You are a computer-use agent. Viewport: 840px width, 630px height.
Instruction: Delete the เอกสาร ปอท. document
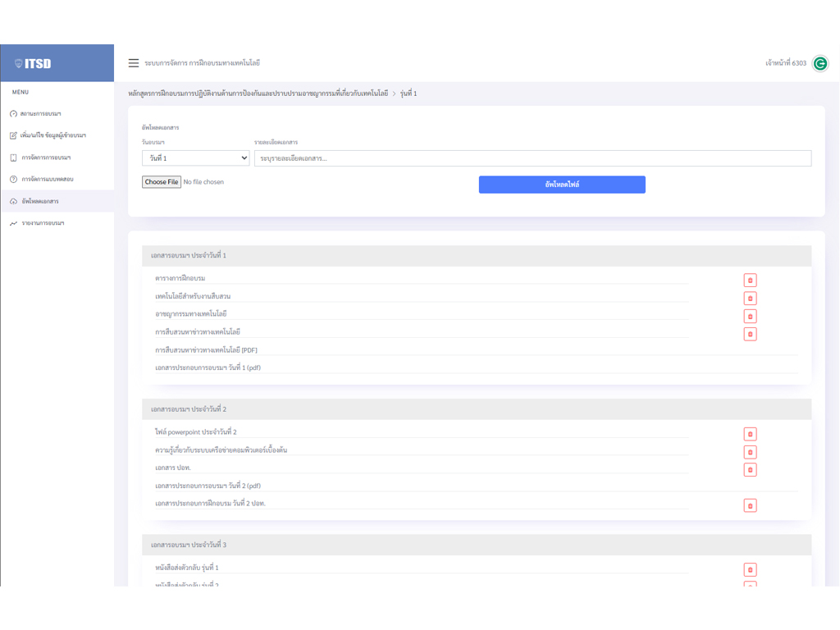(x=750, y=470)
